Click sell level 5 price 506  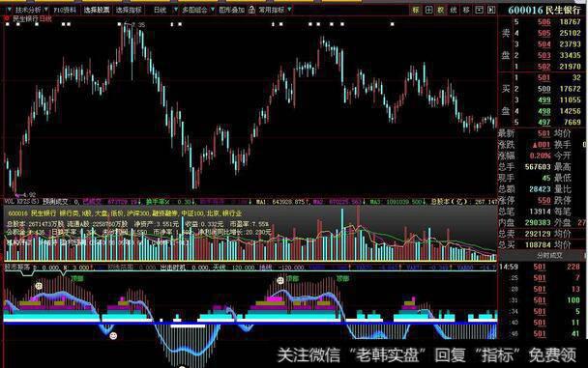click(x=544, y=22)
